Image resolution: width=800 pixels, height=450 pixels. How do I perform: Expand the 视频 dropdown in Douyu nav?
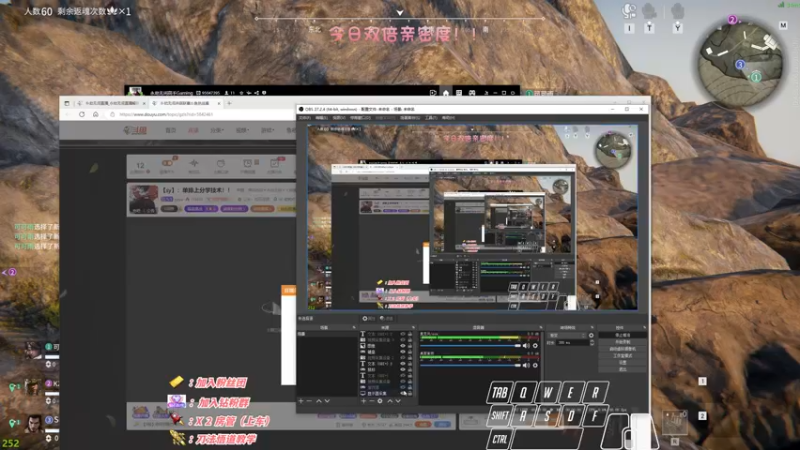[x=242, y=130]
